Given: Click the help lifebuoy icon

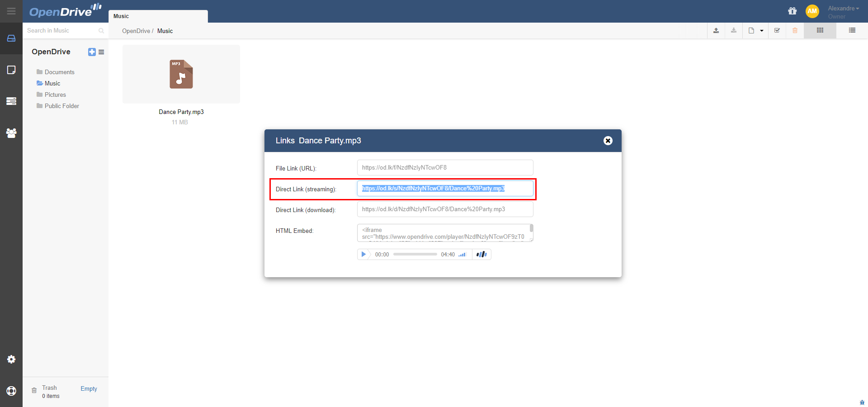Looking at the screenshot, I should tap(11, 391).
